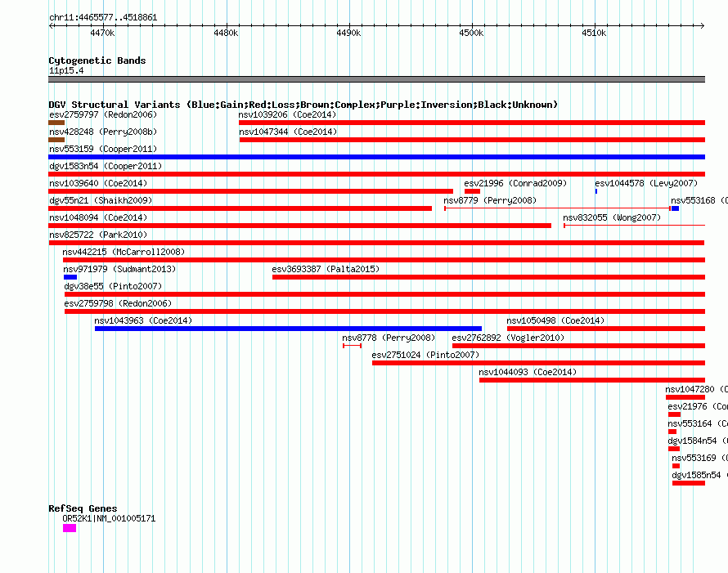Click esv2759798 (Redon2006) label
The width and height of the screenshot is (728, 573).
pos(118,303)
